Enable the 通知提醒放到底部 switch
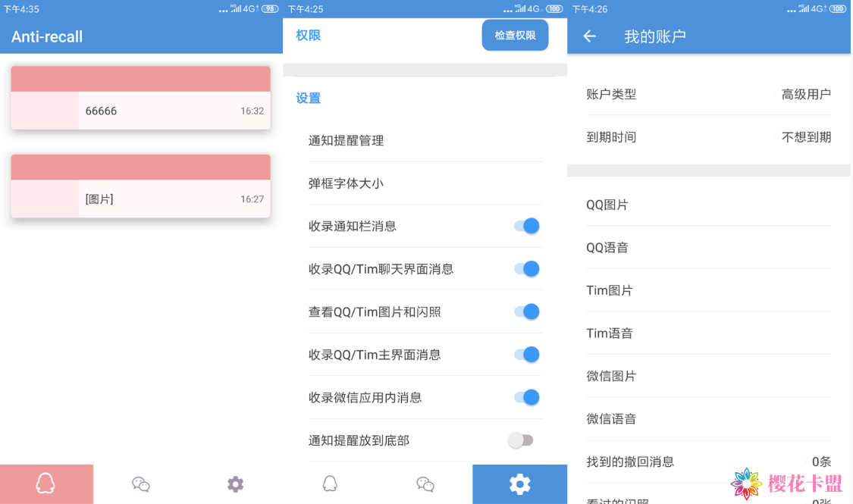 [x=521, y=440]
